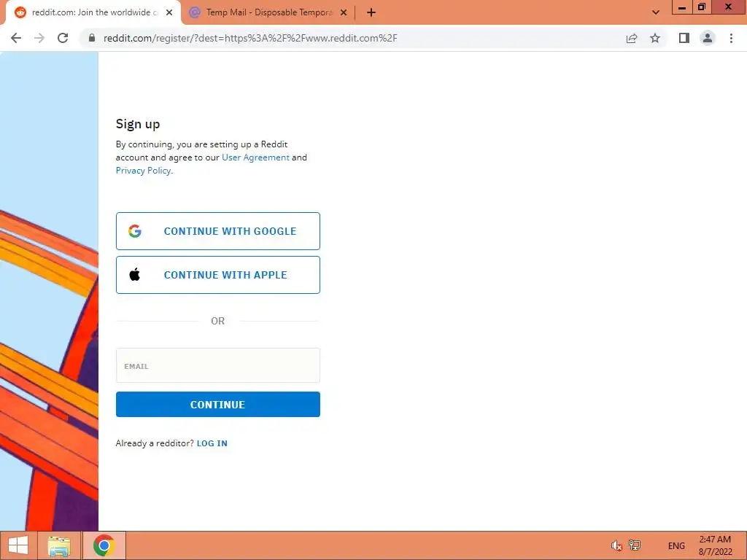Open the taskbar clock and date
This screenshot has height=560, width=747.
click(x=715, y=545)
